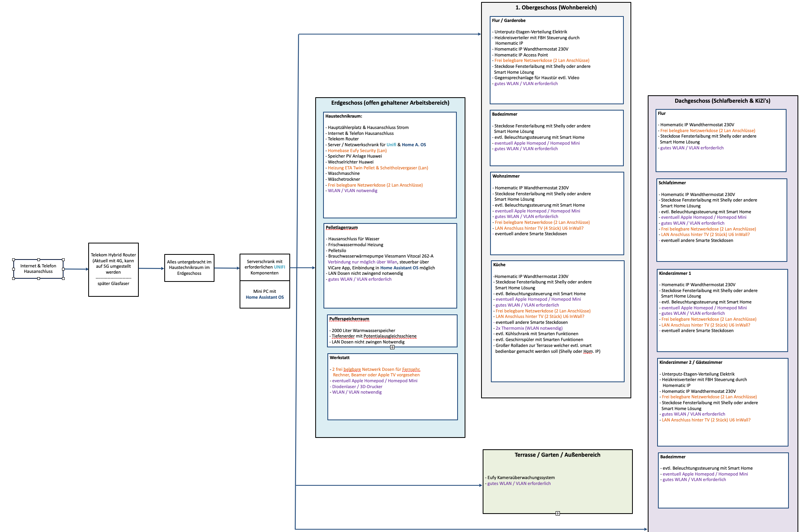Click the 'Pufferspeicherraum' heading

349,319
